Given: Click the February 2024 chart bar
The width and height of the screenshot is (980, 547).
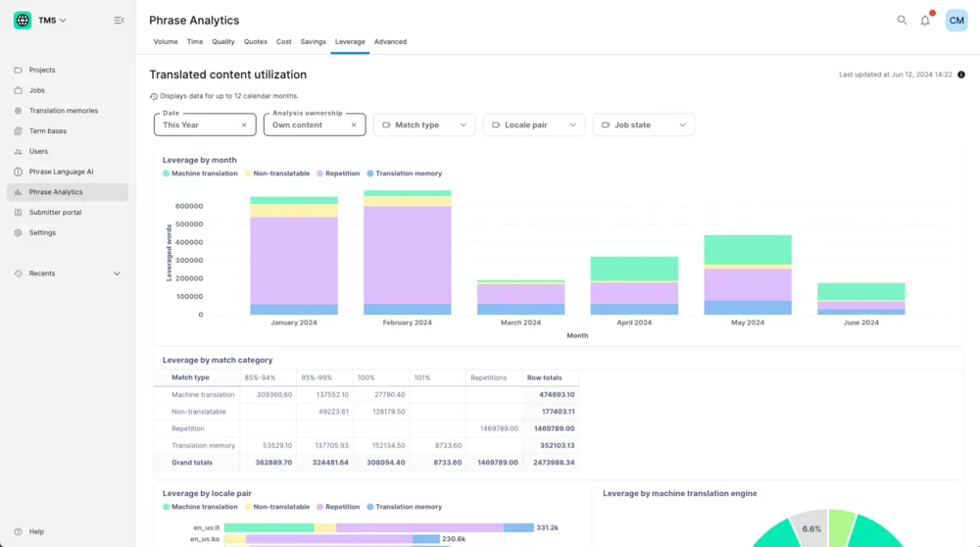Looking at the screenshot, I should pos(408,253).
